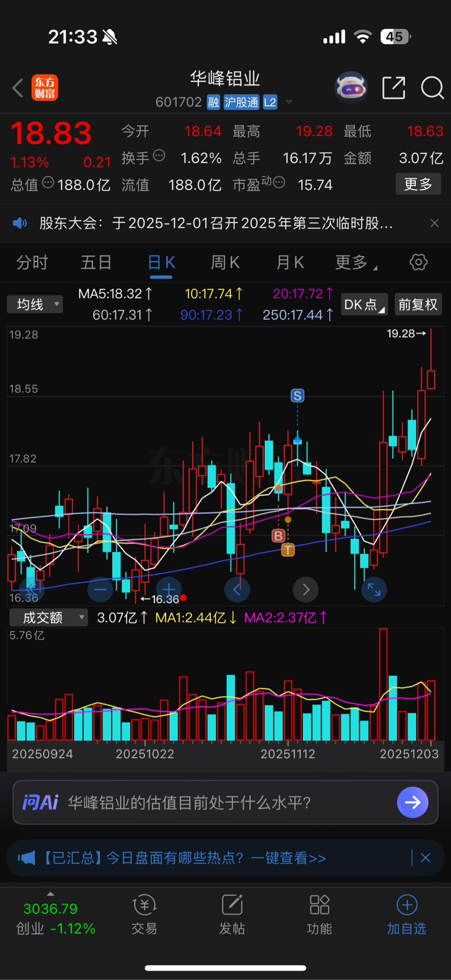Tap info icon beside 换手
Screen dimensions: 451x980
pyautogui.click(x=159, y=156)
